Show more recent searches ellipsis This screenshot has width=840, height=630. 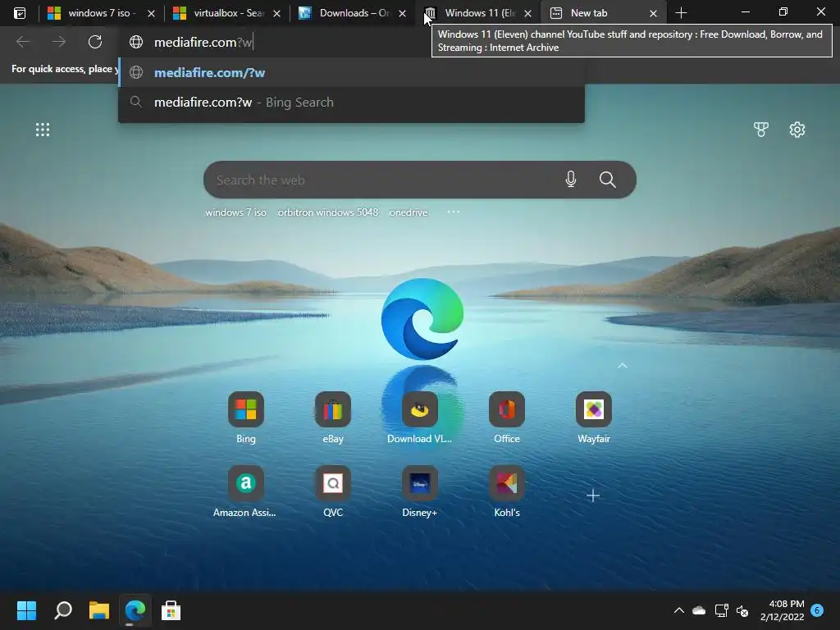pos(453,212)
